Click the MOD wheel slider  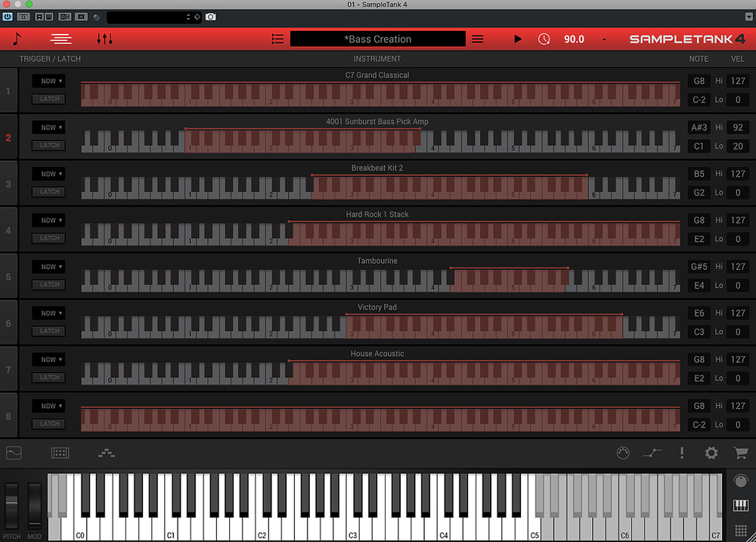click(35, 506)
